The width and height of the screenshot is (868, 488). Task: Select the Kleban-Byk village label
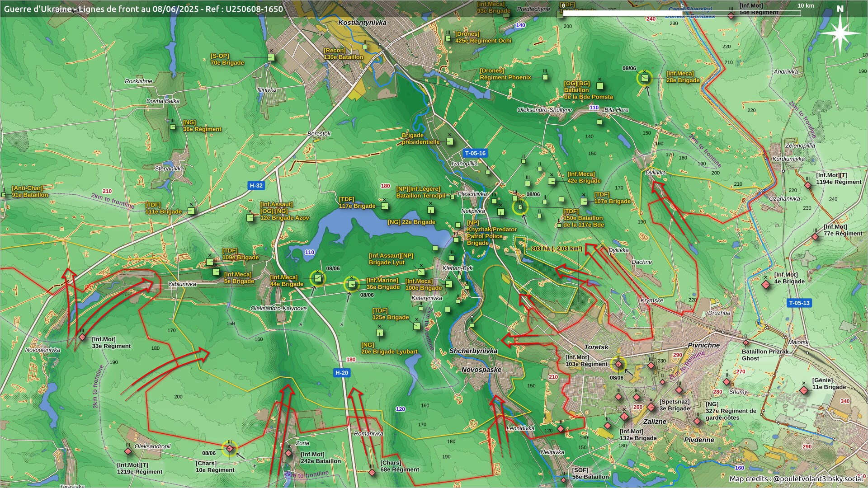tap(458, 268)
